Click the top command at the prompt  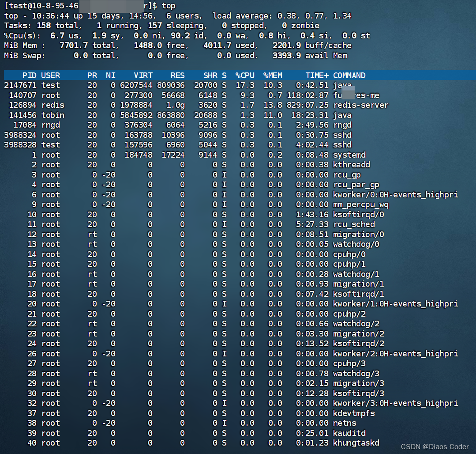click(169, 6)
